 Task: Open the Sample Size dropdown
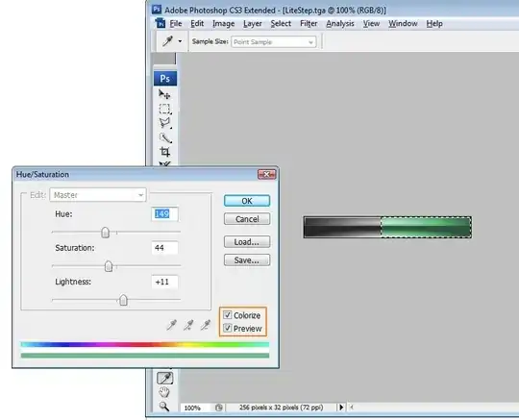(x=273, y=42)
